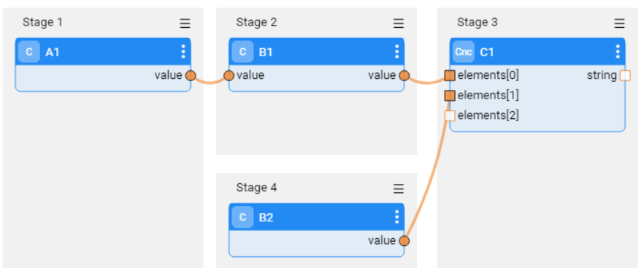Open the B1 node options menu
Image resolution: width=644 pixels, height=268 pixels.
(x=396, y=52)
